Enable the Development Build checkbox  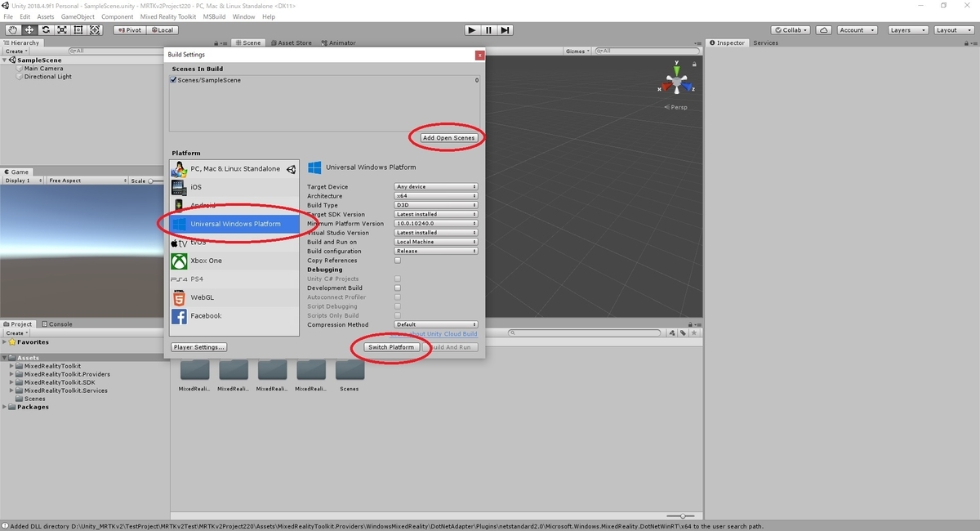[398, 288]
